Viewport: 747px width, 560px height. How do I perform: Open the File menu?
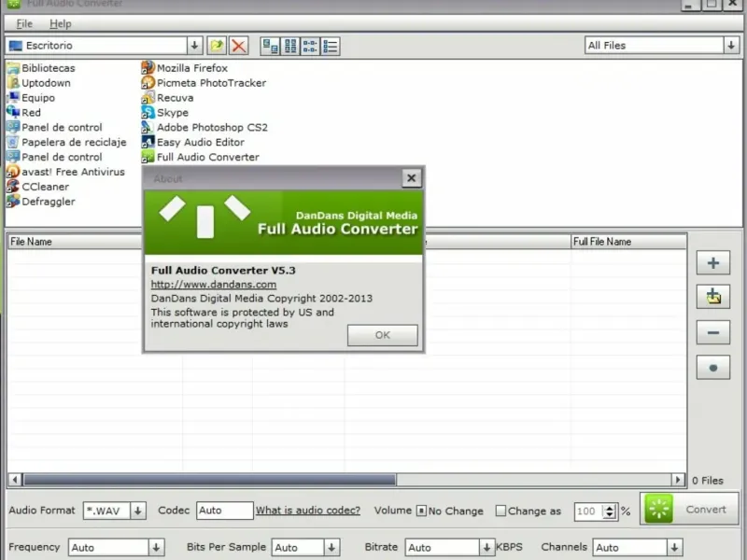[x=24, y=24]
